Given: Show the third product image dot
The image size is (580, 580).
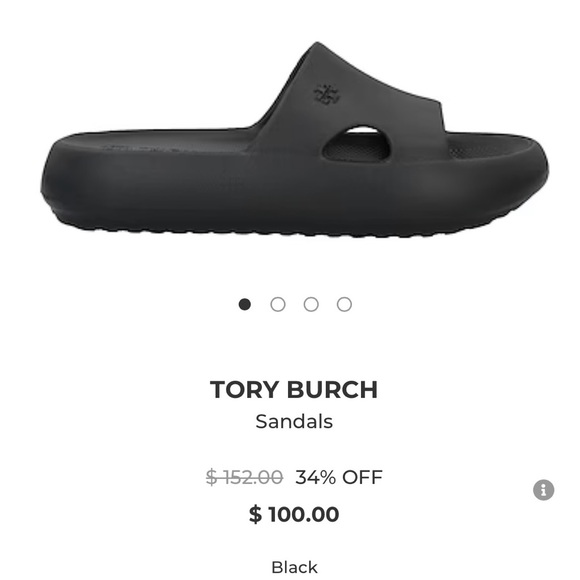Looking at the screenshot, I should [x=311, y=304].
